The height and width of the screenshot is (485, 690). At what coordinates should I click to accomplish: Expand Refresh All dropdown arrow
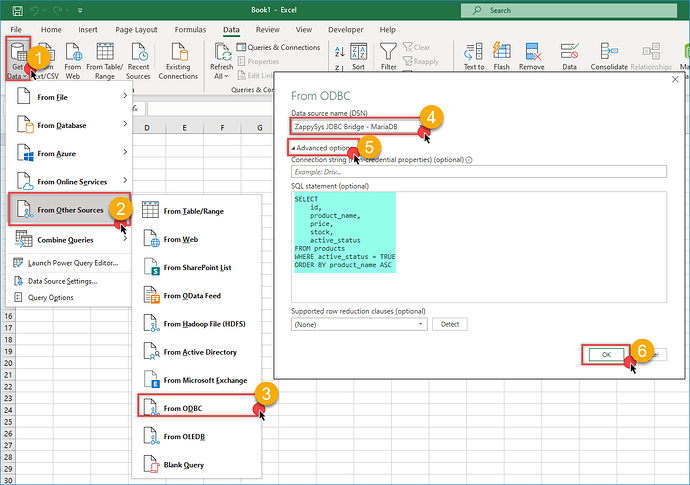226,76
